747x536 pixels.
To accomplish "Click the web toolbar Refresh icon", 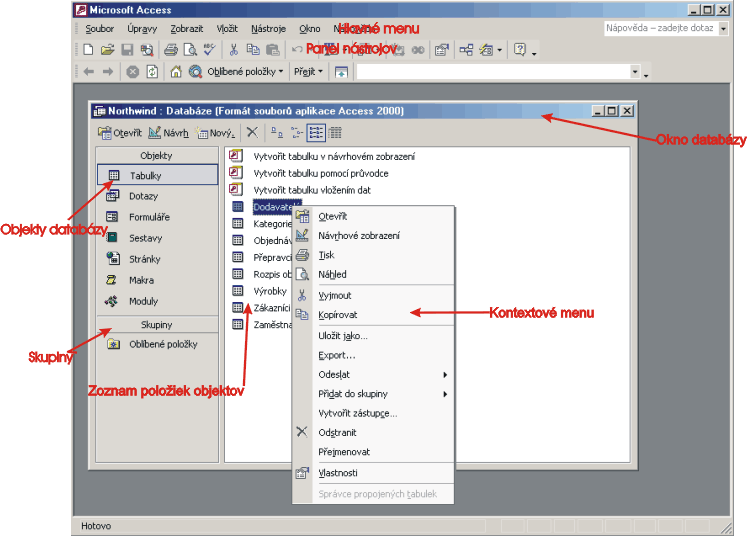I will tap(152, 72).
